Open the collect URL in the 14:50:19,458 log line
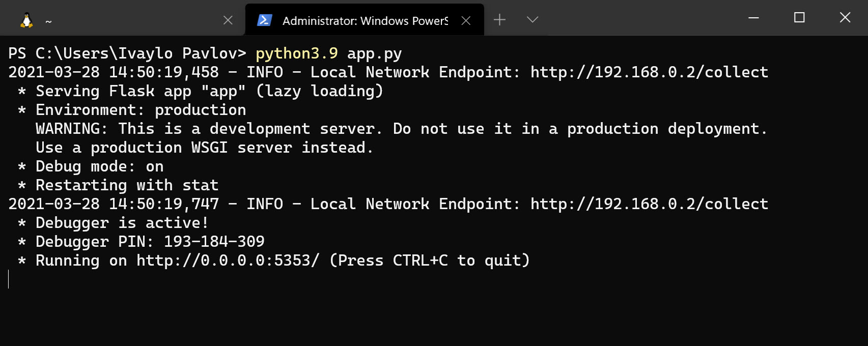868x346 pixels. click(x=649, y=72)
